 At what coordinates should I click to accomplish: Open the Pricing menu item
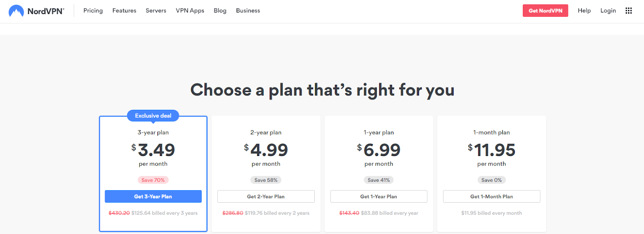[93, 10]
